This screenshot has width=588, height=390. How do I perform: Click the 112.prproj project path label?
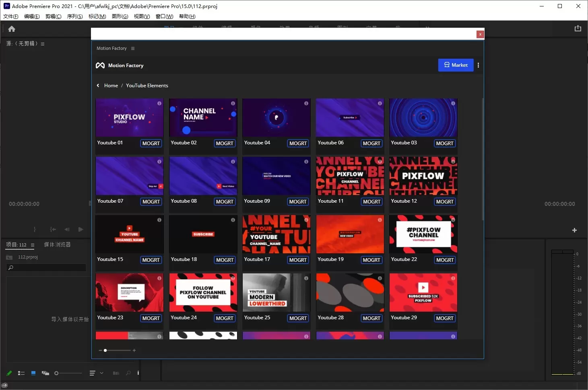click(28, 257)
